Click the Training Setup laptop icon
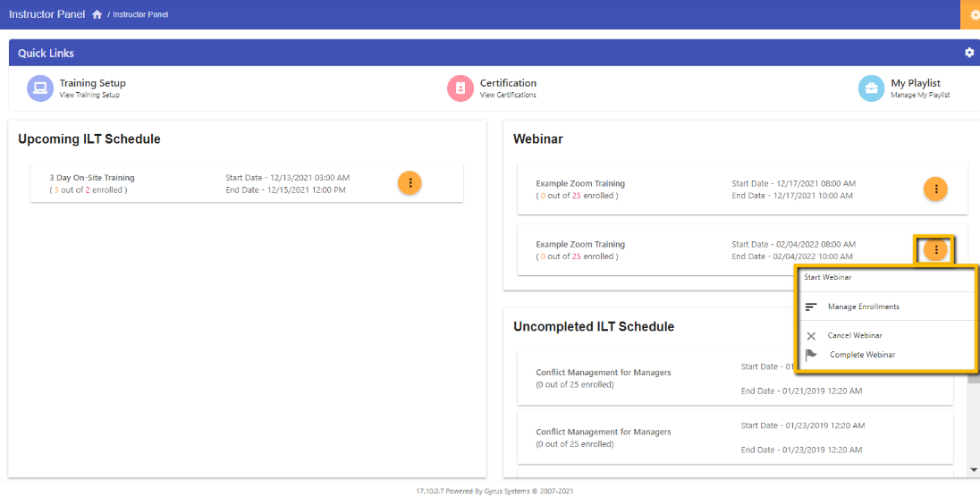 point(40,88)
